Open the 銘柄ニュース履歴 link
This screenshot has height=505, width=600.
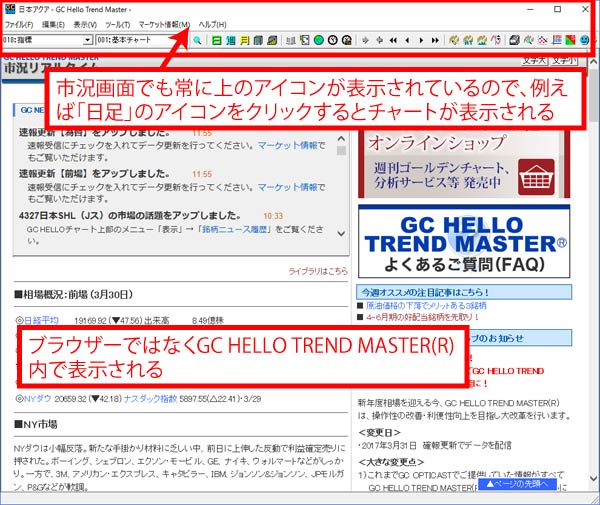[x=234, y=229]
